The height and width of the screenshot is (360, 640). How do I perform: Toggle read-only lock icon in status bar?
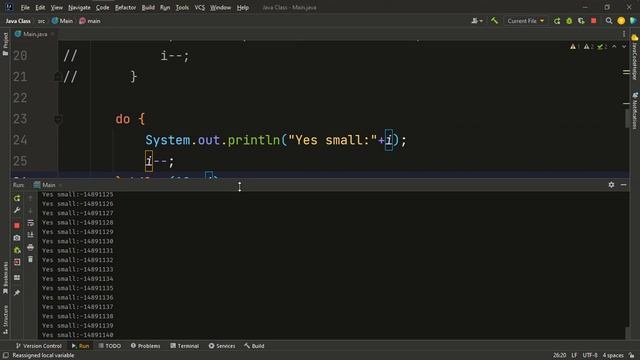631,356
